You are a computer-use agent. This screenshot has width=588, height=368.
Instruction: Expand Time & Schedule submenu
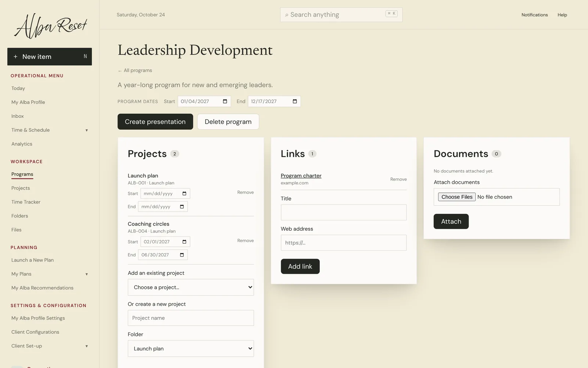(x=87, y=130)
